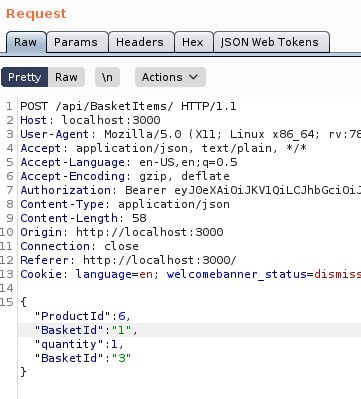Open the Params tab

point(76,42)
